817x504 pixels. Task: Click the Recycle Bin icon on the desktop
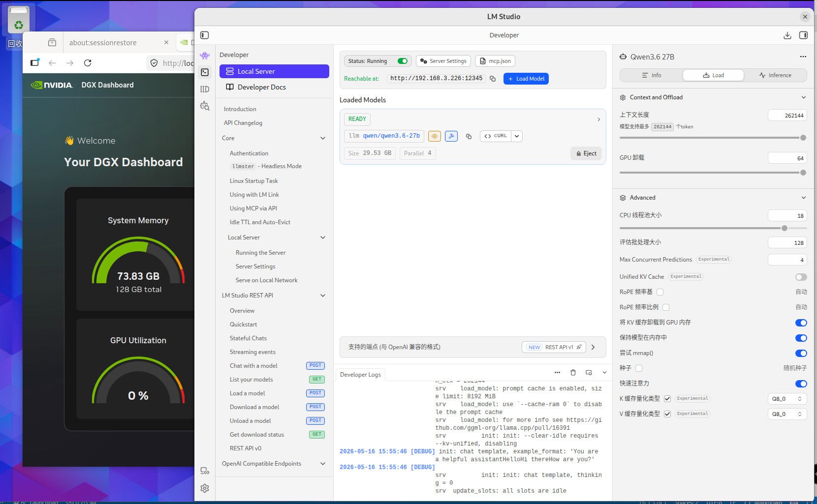18,20
